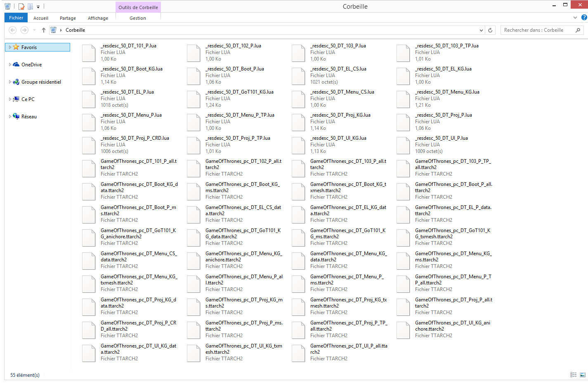The height and width of the screenshot is (383, 588).
Task: Click file name GameOfThrones_pc_DT_GoT101_KG_ms.ttarch2
Action: [348, 233]
